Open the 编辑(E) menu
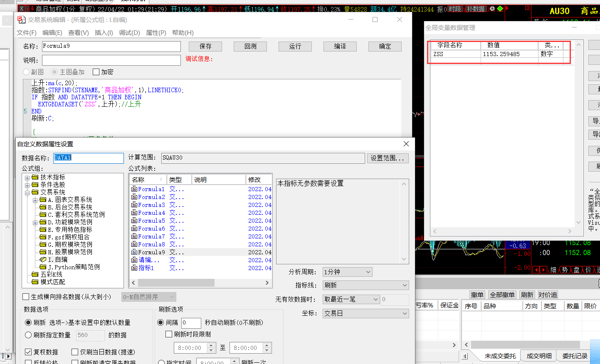Image resolution: width=600 pixels, height=364 pixels. pos(52,33)
